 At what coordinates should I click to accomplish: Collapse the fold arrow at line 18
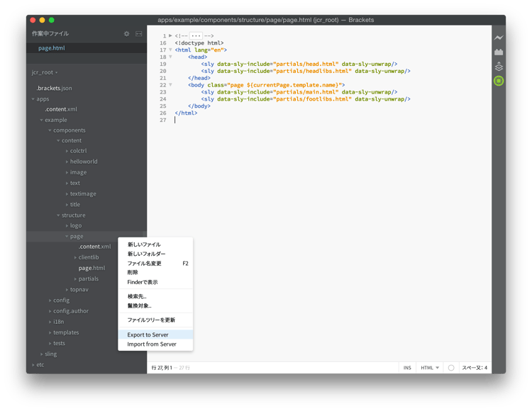click(x=170, y=57)
